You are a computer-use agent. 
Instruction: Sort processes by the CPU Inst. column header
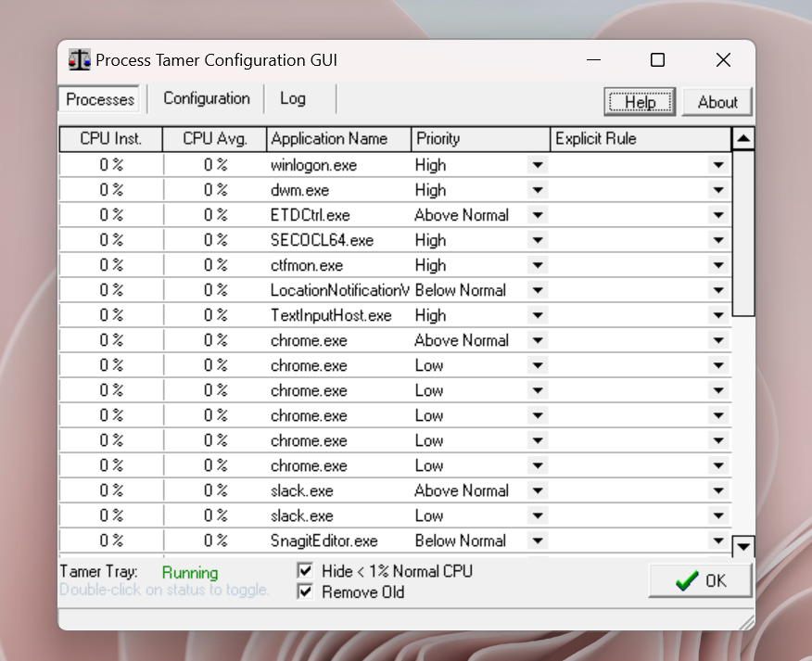[110, 138]
